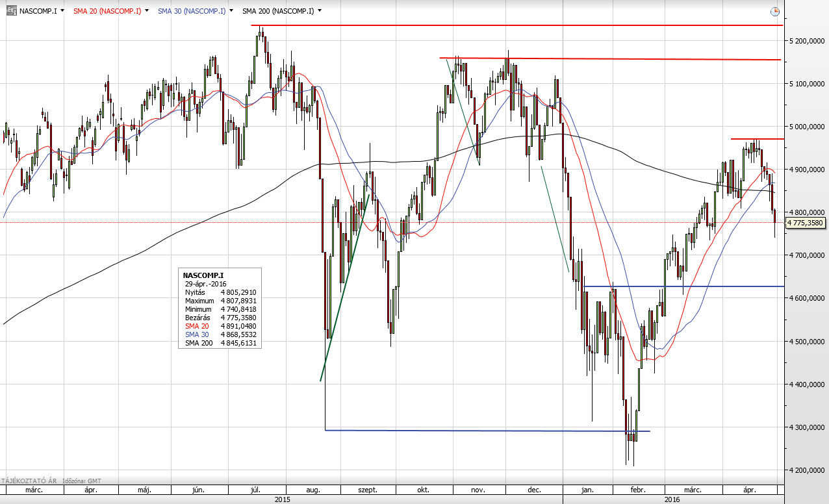
Task: Click the 5 000,0000 price axis label
Action: pos(806,127)
